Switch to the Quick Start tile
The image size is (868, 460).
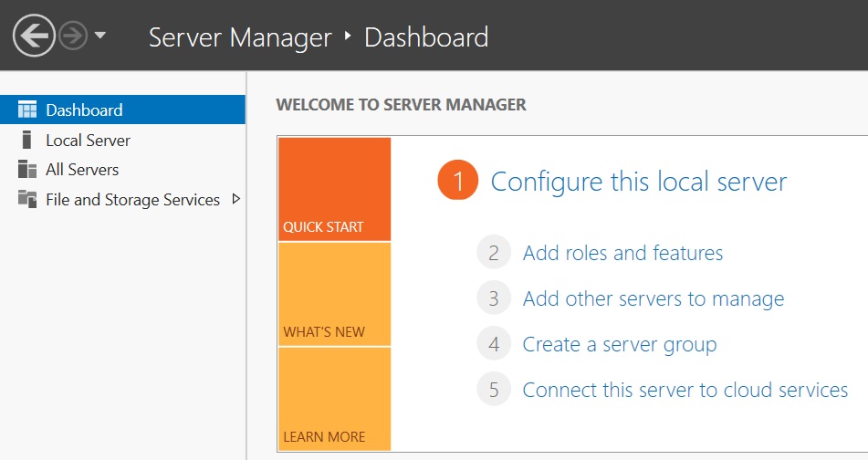pos(334,190)
